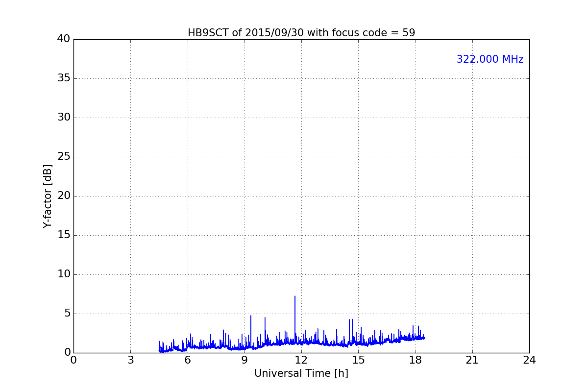Click x-axis tick label 24

click(x=529, y=360)
